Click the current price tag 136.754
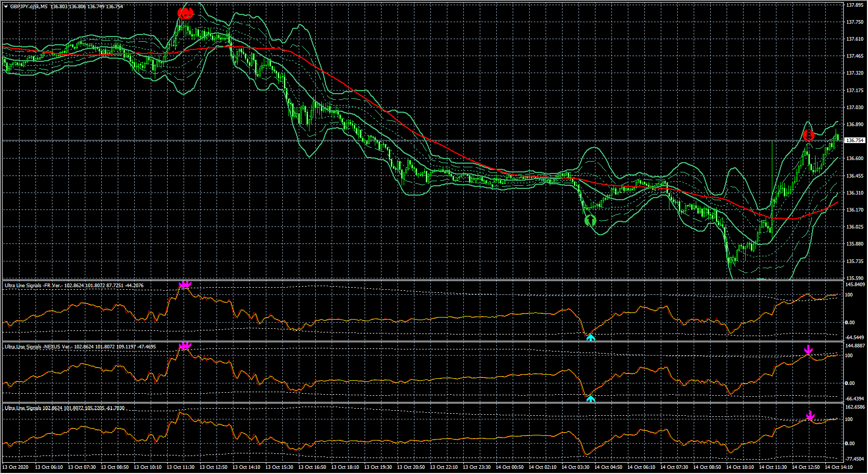Image resolution: width=868 pixels, height=474 pixels. click(x=854, y=141)
